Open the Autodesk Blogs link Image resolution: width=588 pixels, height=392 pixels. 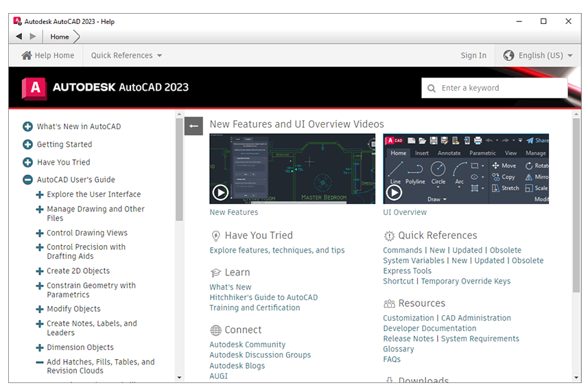click(237, 366)
